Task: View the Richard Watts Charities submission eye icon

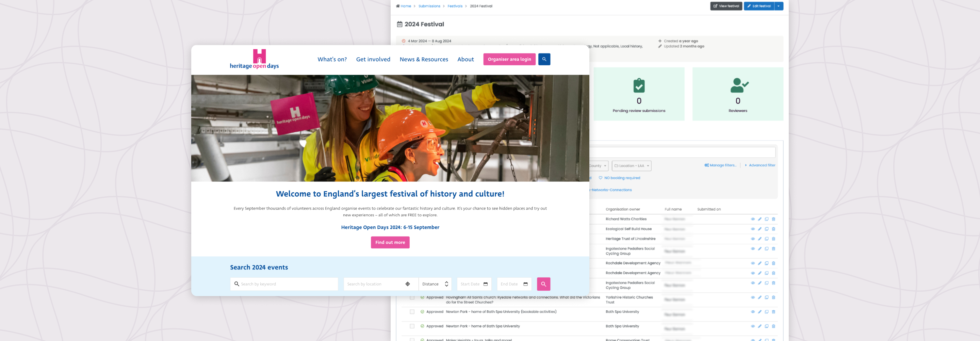Action: pyautogui.click(x=752, y=219)
